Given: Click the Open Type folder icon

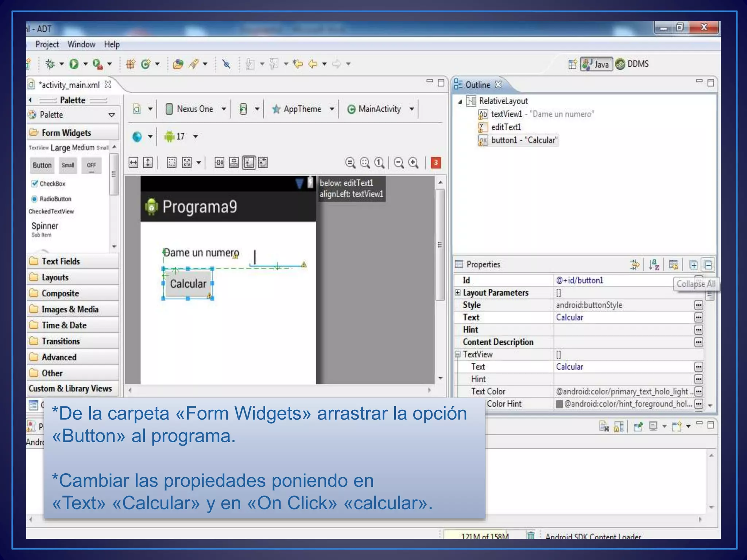Looking at the screenshot, I should [x=178, y=64].
